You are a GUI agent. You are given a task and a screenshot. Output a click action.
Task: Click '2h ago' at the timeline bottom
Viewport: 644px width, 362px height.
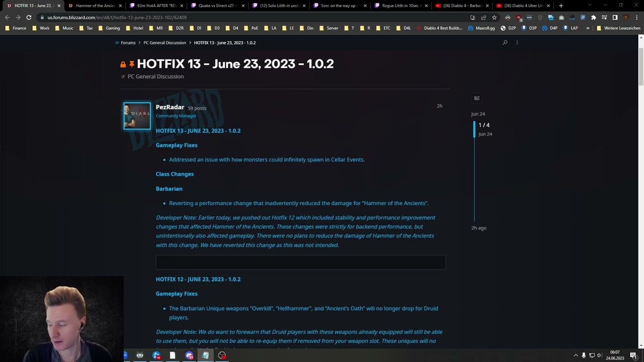[x=479, y=228]
